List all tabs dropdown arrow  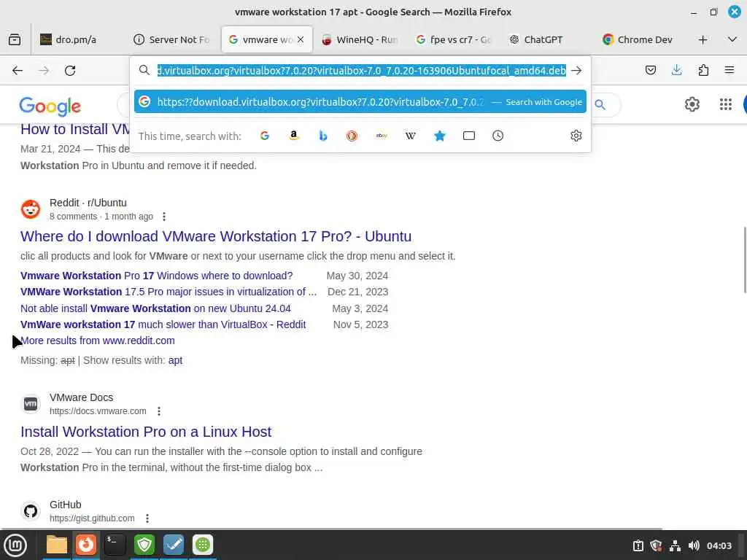[732, 39]
